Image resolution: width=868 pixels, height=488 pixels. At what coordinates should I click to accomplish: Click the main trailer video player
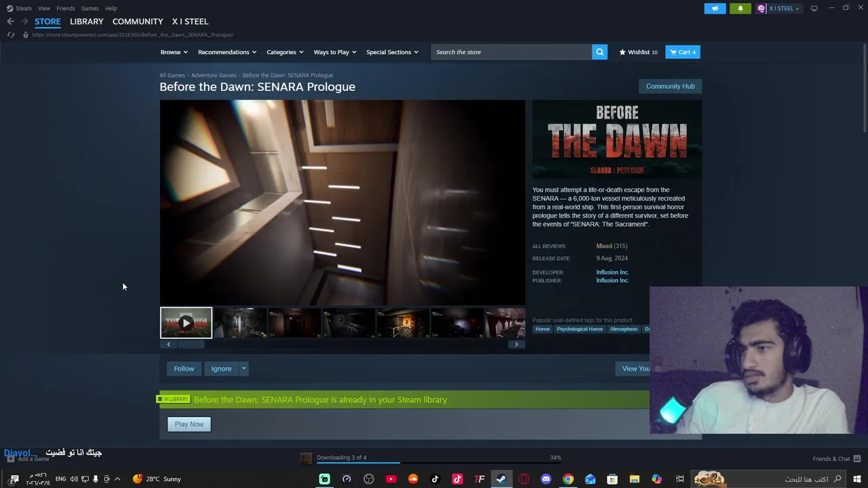click(342, 203)
